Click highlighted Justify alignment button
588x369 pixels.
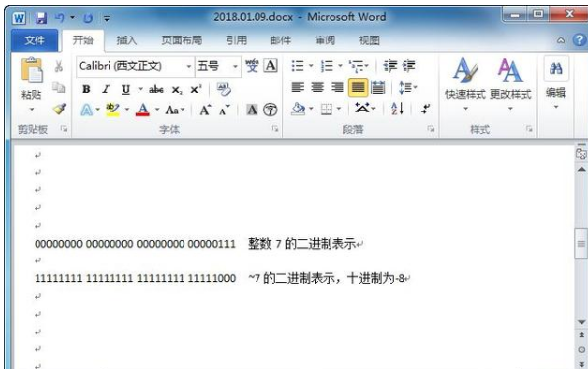point(358,88)
